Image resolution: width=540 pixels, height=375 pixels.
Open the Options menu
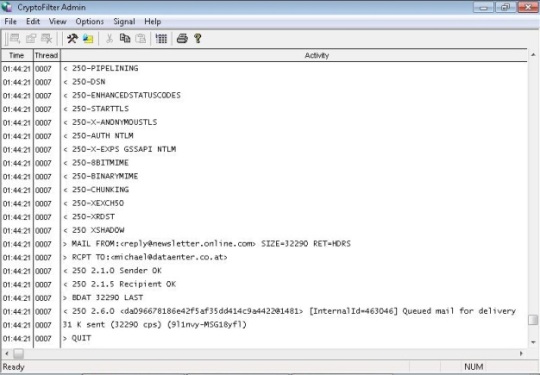coord(90,22)
